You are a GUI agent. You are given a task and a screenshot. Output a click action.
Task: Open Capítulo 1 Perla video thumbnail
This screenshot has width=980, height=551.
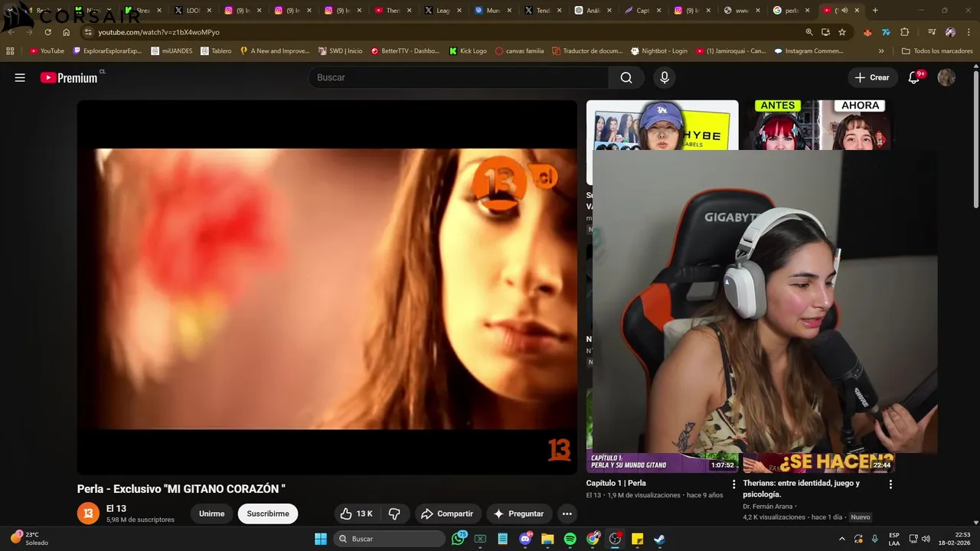click(662, 462)
